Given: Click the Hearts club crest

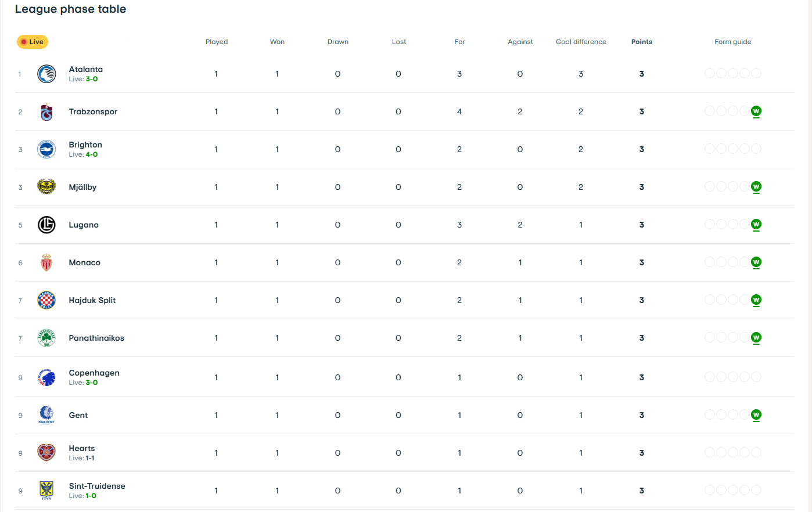Looking at the screenshot, I should pyautogui.click(x=46, y=453).
